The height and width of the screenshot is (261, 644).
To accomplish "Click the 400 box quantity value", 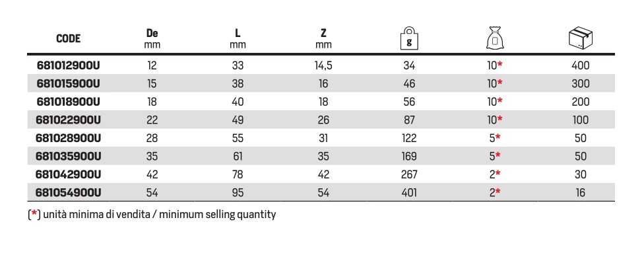I will tap(581, 65).
